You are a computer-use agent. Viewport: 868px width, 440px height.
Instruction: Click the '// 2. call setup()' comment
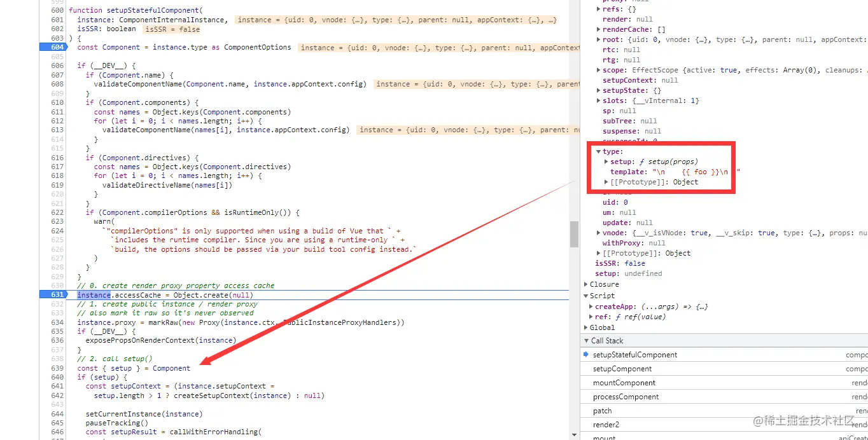(115, 359)
